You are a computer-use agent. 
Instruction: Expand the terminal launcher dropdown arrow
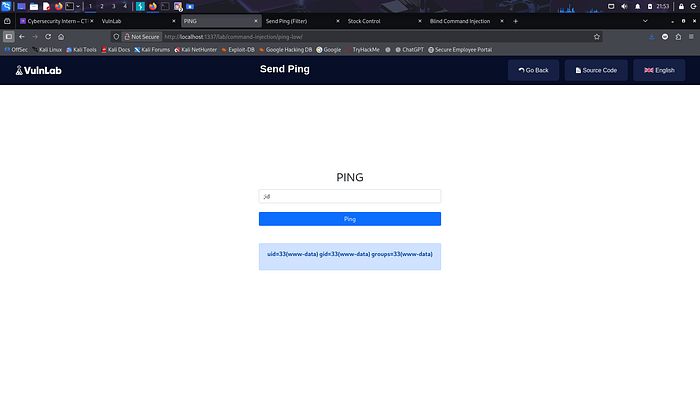(x=78, y=6)
